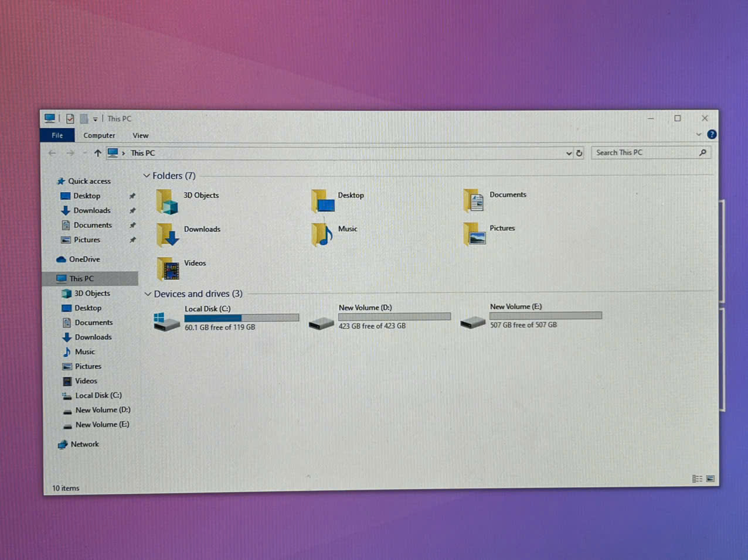The width and height of the screenshot is (748, 560).
Task: Click the refresh button beside address bar
Action: pos(579,153)
